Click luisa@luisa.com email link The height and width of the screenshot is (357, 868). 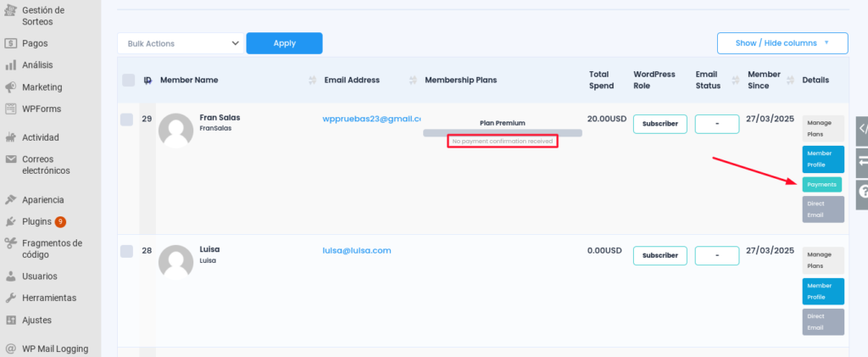357,250
